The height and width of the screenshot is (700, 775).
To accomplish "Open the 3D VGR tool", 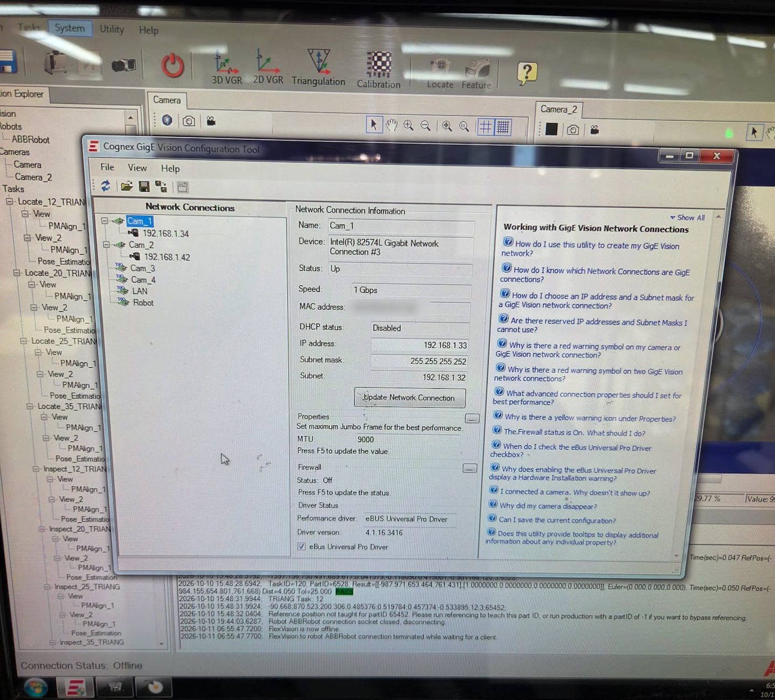I will [x=226, y=68].
